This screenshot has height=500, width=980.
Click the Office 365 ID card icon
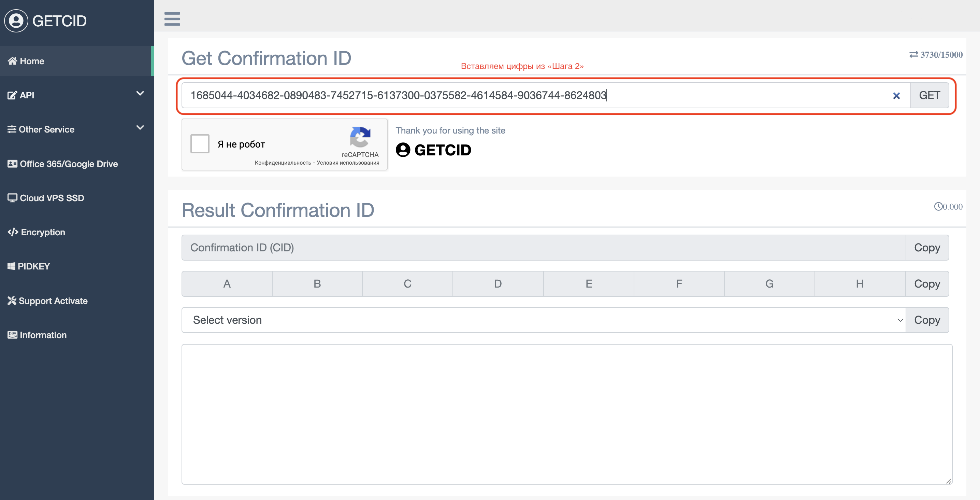(12, 164)
